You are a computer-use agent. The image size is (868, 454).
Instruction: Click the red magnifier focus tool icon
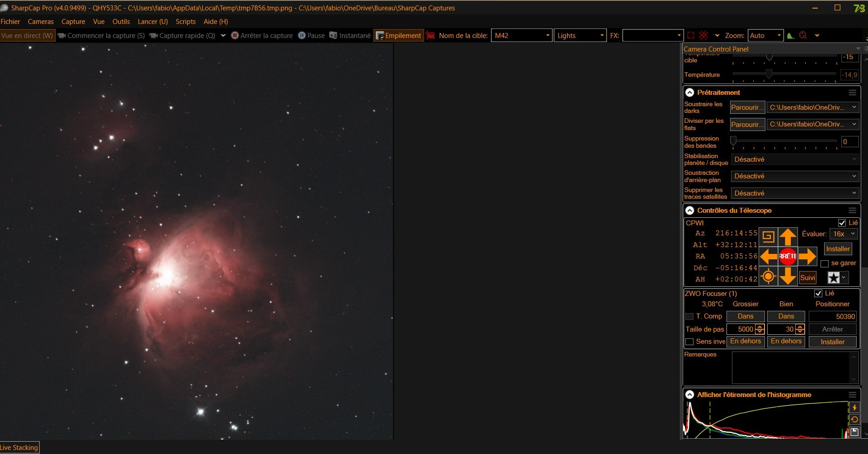tap(803, 35)
